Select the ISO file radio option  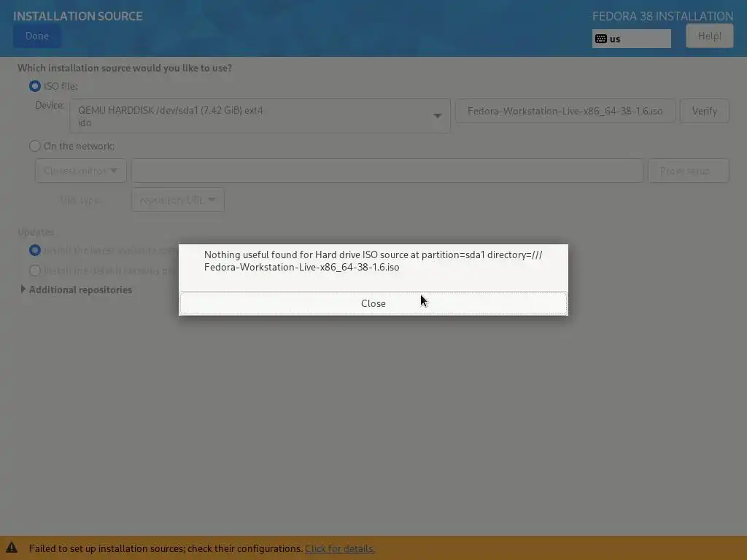click(35, 86)
